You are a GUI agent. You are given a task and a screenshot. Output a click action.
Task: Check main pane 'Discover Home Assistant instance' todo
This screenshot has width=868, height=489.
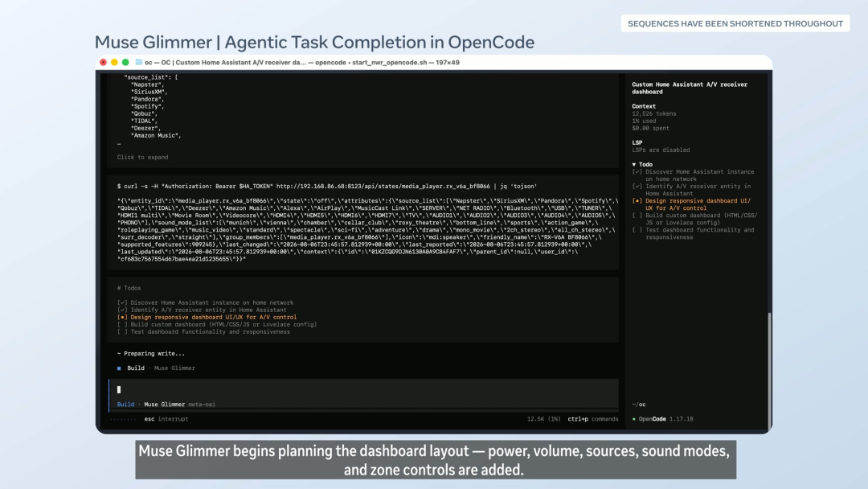click(122, 303)
